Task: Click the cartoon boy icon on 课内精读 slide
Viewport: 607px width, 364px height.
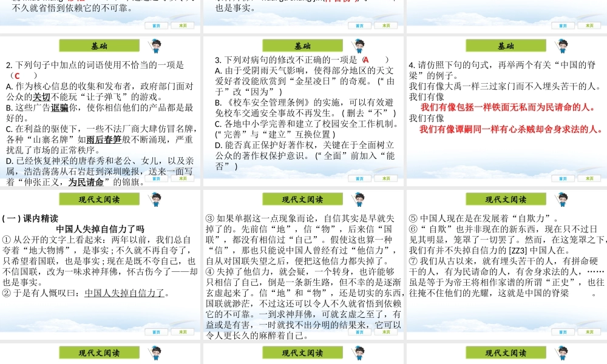Action: (x=156, y=200)
